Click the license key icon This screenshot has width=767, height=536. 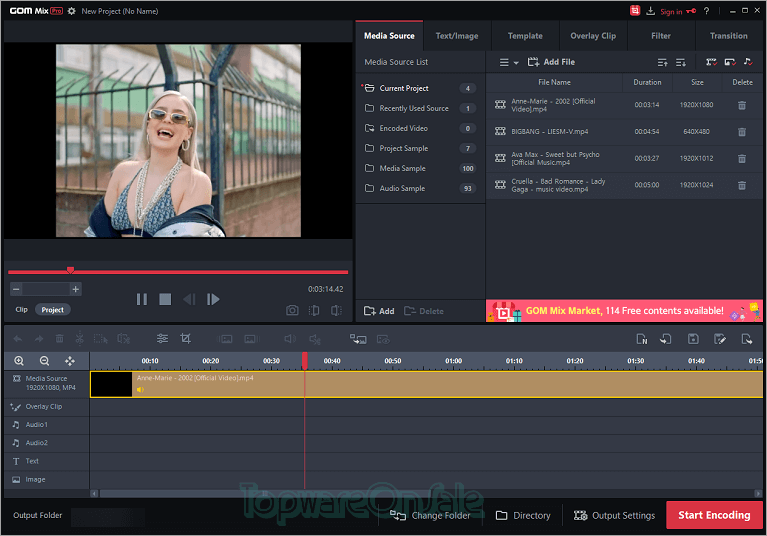[691, 11]
